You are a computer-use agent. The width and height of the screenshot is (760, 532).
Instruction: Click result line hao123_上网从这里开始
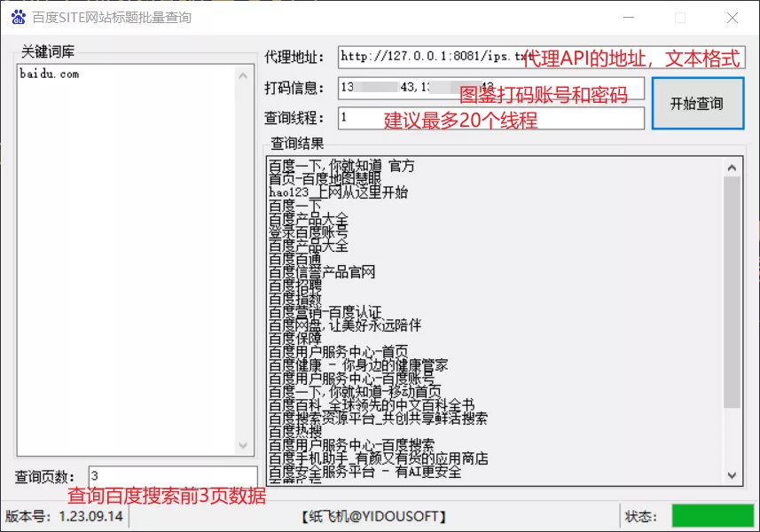[x=338, y=192]
